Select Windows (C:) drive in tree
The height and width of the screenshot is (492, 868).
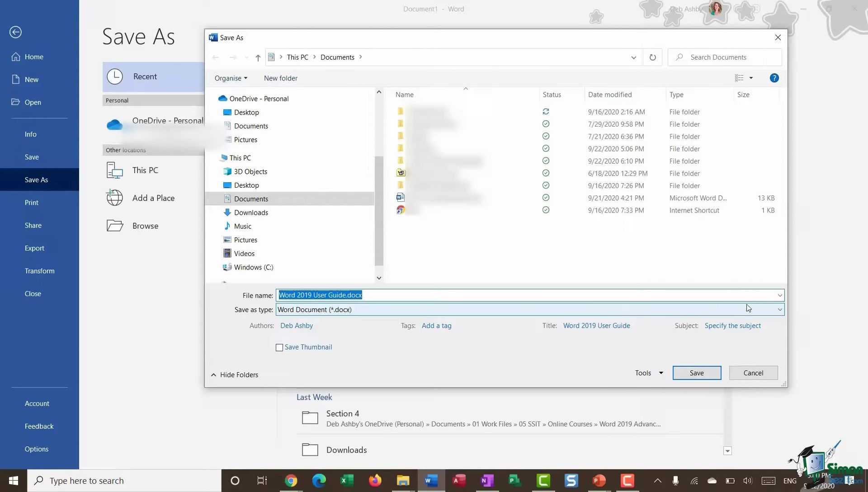[x=253, y=267]
